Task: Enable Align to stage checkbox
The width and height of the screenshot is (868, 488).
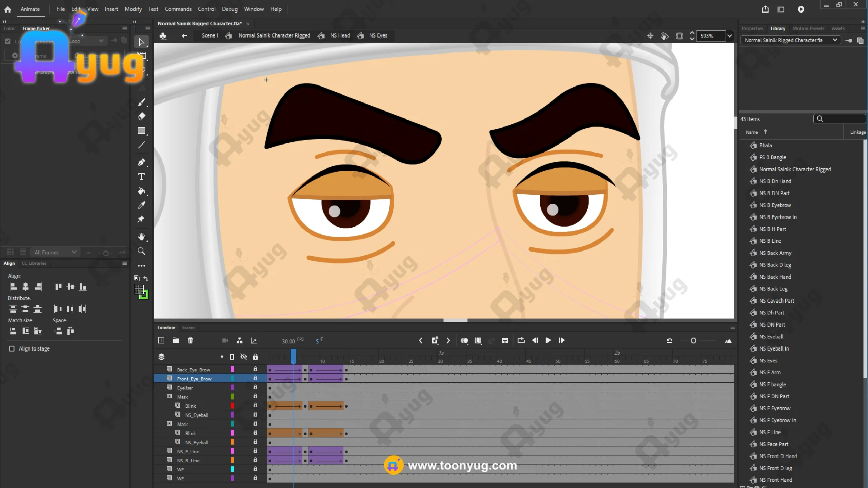Action: point(12,349)
